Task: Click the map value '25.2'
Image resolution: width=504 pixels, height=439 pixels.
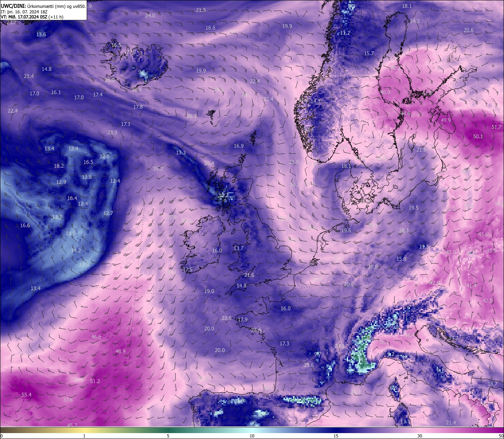Action: click(158, 169)
